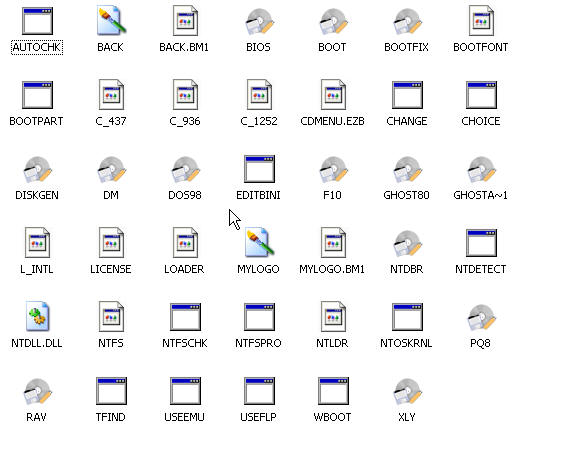The width and height of the screenshot is (582, 458).
Task: Click the NTDLL.DLL library file
Action: (37, 316)
